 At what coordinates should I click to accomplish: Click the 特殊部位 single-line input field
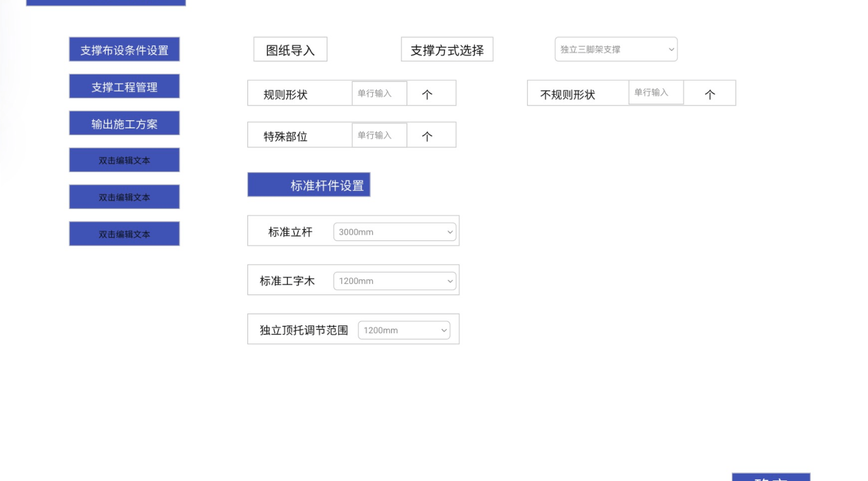pyautogui.click(x=380, y=135)
